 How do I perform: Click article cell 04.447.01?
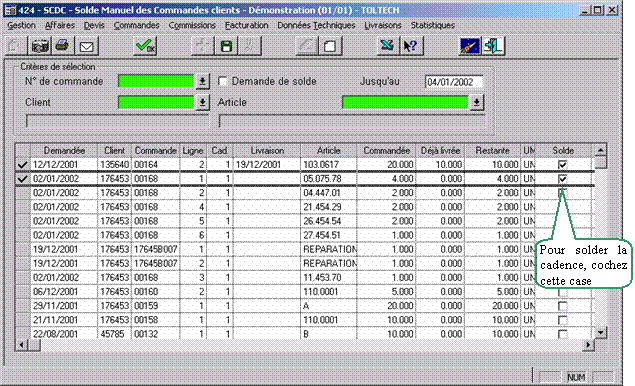pyautogui.click(x=328, y=193)
